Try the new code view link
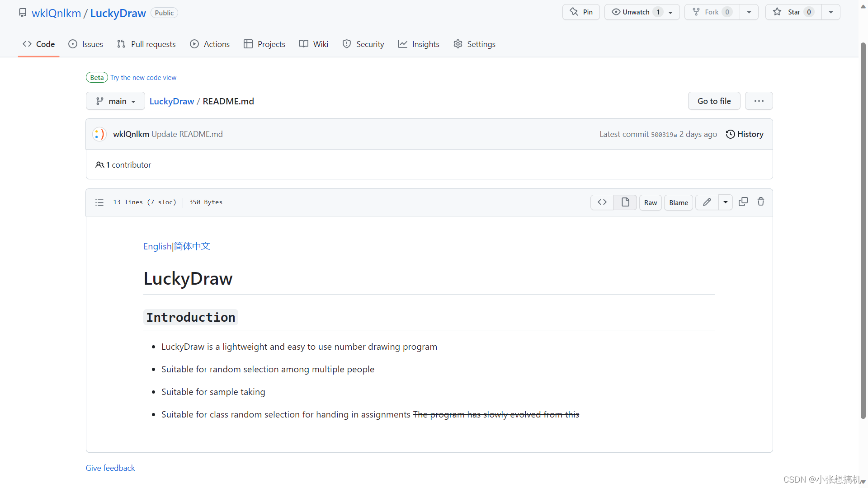Viewport: 868px width, 488px height. click(143, 78)
